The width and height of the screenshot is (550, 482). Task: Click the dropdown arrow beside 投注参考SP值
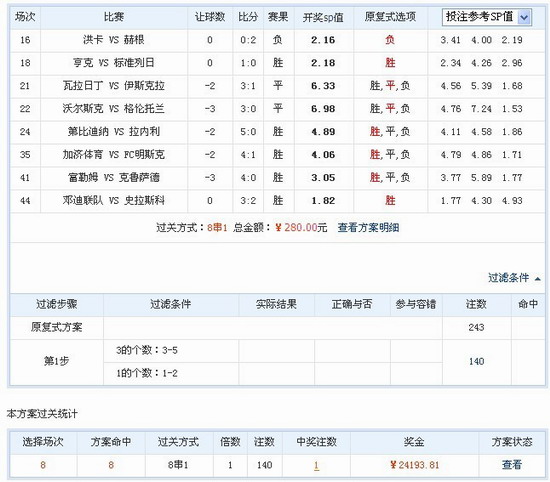click(x=524, y=17)
